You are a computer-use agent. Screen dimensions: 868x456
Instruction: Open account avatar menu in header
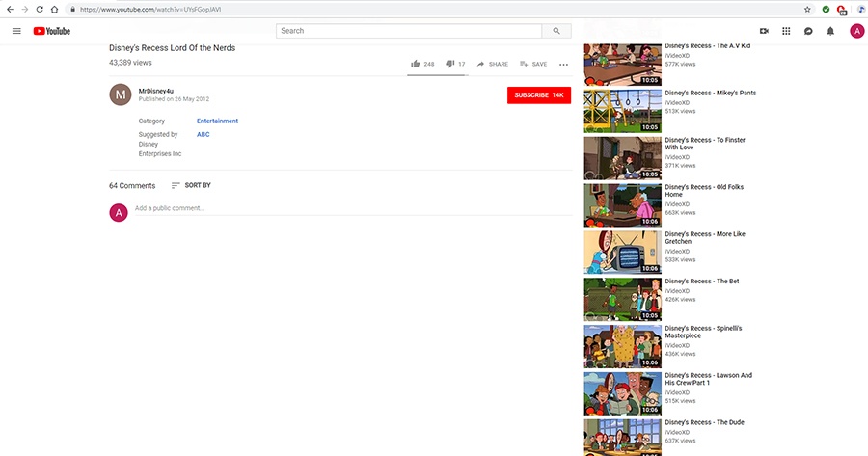857,31
